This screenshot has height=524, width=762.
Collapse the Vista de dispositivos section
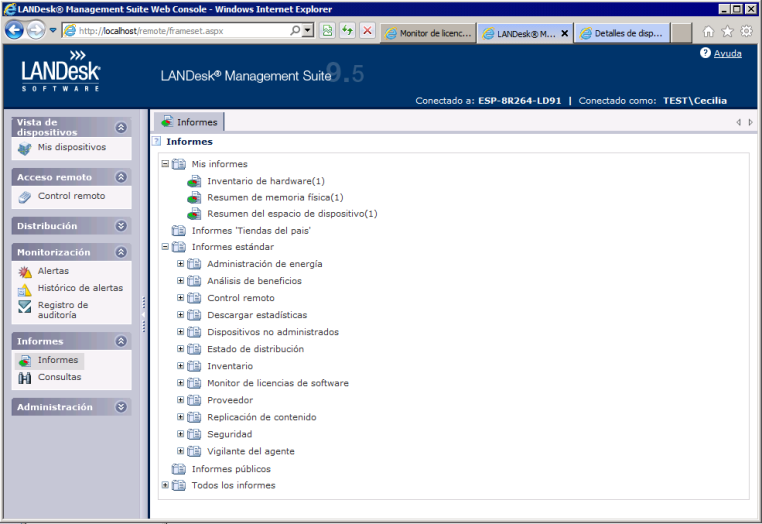[121, 127]
